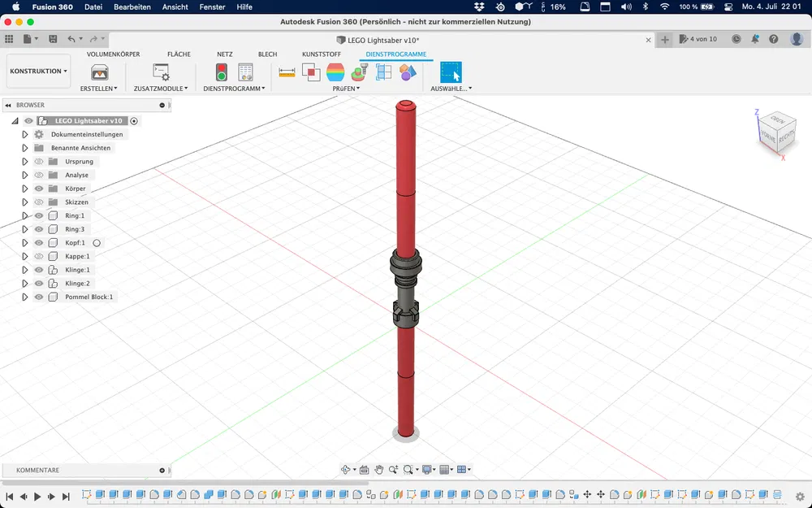The height and width of the screenshot is (508, 812).
Task: Click the Fit zoom window magnifier
Action: pyautogui.click(x=408, y=470)
